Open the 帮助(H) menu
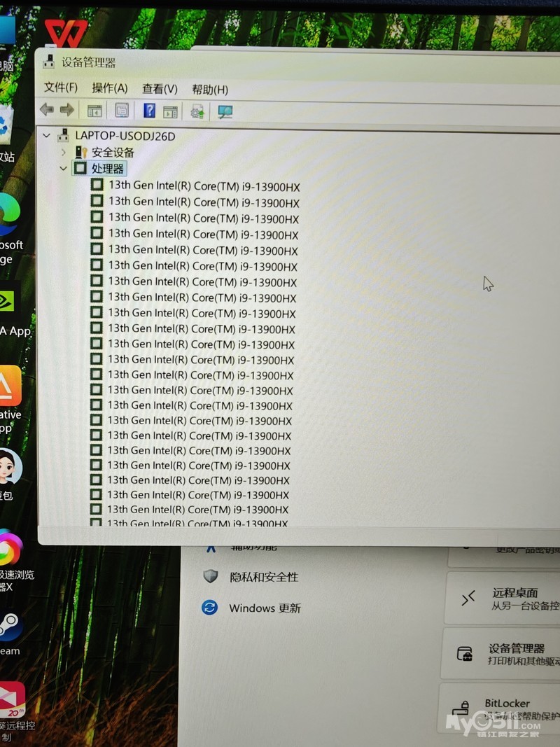Viewport: 560px width, 747px height. point(210,90)
